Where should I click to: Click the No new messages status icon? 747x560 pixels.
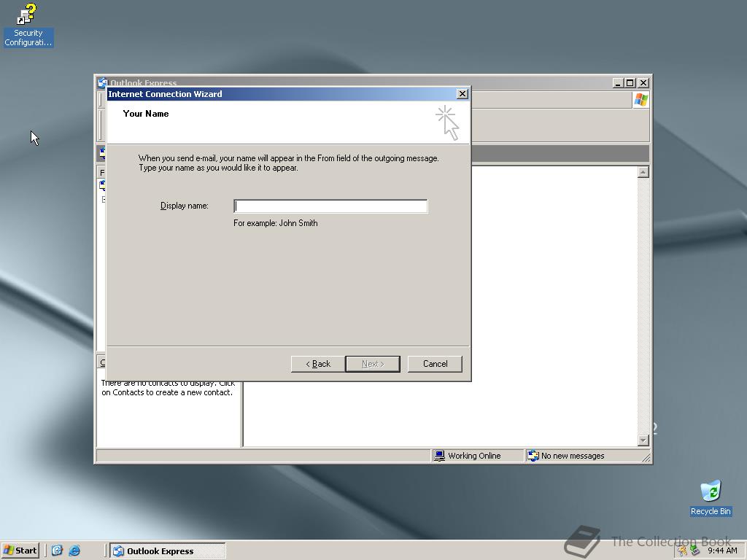(533, 456)
